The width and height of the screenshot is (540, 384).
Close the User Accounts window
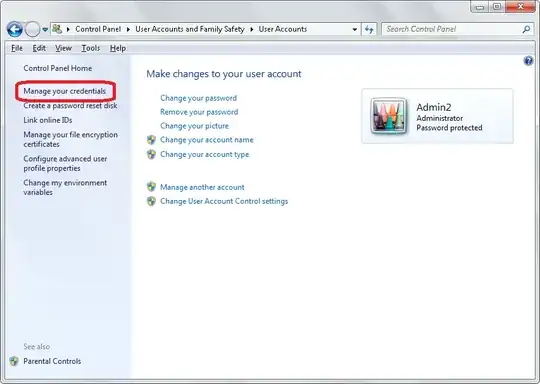coord(520,7)
